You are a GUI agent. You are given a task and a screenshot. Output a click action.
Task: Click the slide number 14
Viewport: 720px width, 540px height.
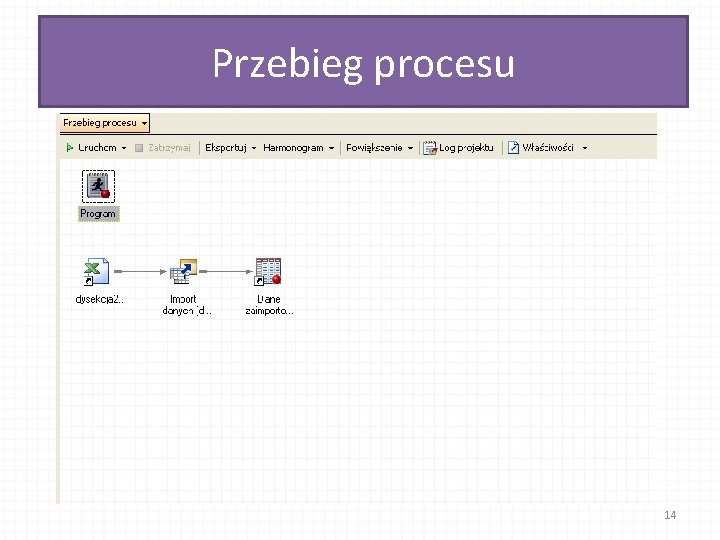670,515
